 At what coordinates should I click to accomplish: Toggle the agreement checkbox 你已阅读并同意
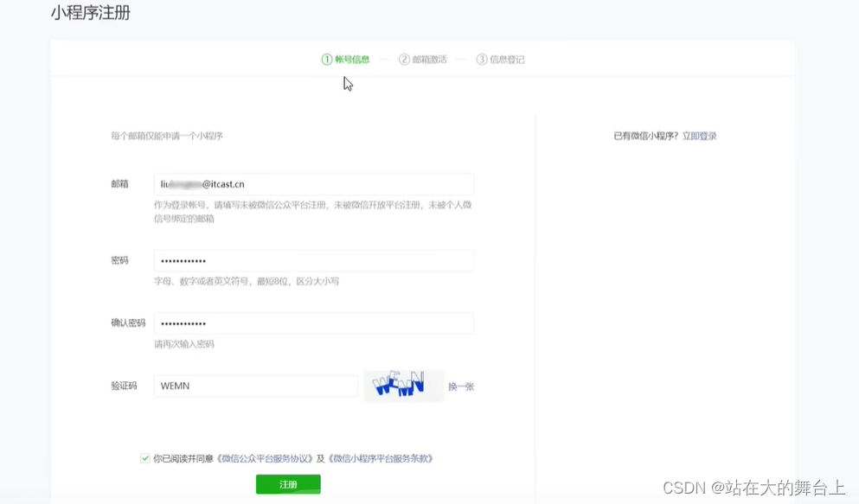click(145, 458)
